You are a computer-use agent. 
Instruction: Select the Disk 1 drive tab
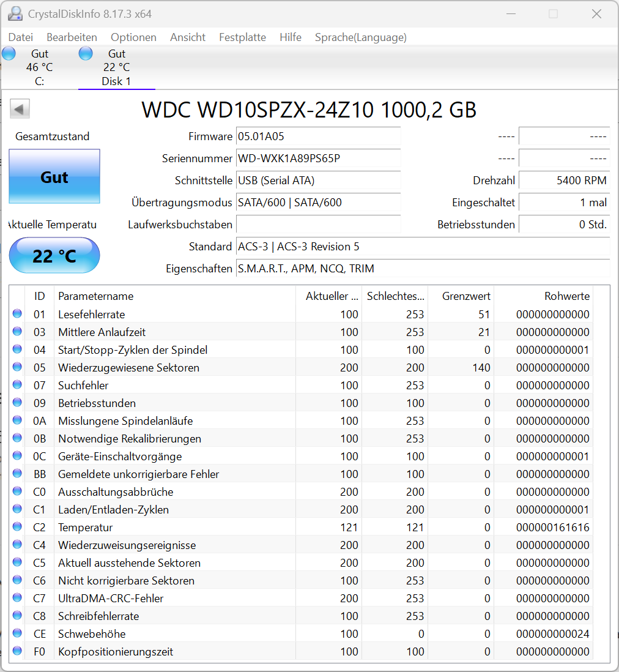click(x=116, y=67)
